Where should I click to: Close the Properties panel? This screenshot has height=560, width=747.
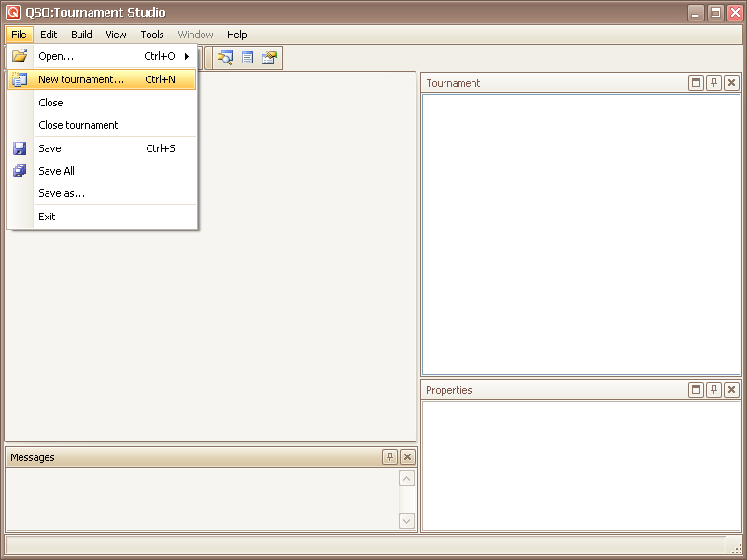[731, 390]
